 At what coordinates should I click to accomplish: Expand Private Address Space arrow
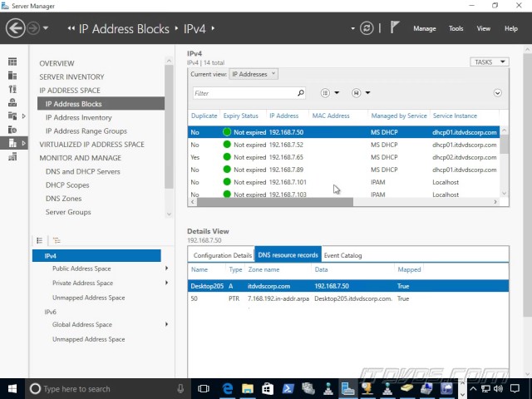tap(166, 283)
